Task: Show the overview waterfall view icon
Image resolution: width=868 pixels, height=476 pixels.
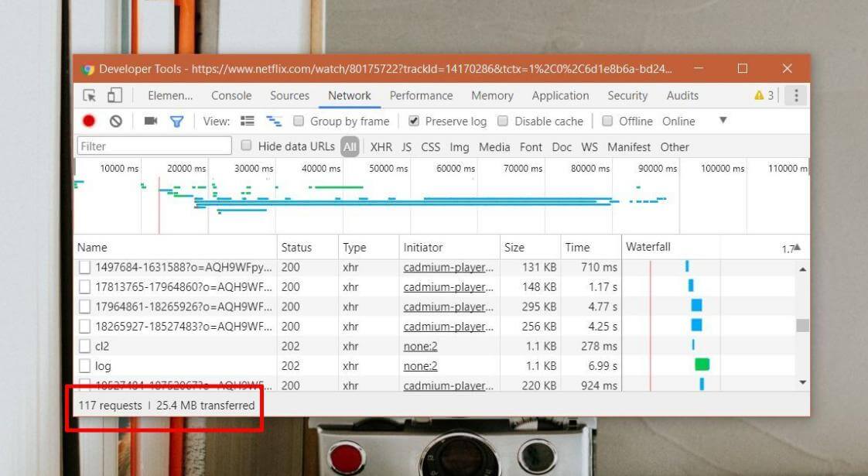Action: click(274, 121)
